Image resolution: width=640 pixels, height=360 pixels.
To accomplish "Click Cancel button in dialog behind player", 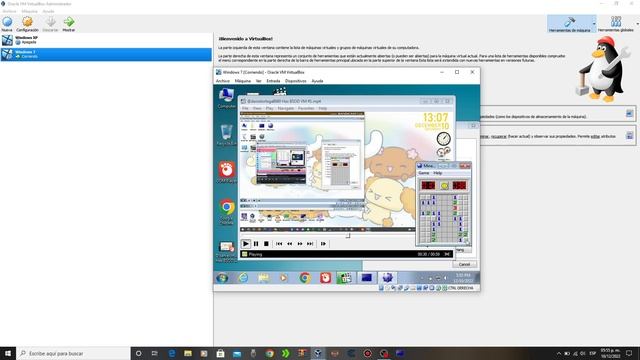I will 464,264.
